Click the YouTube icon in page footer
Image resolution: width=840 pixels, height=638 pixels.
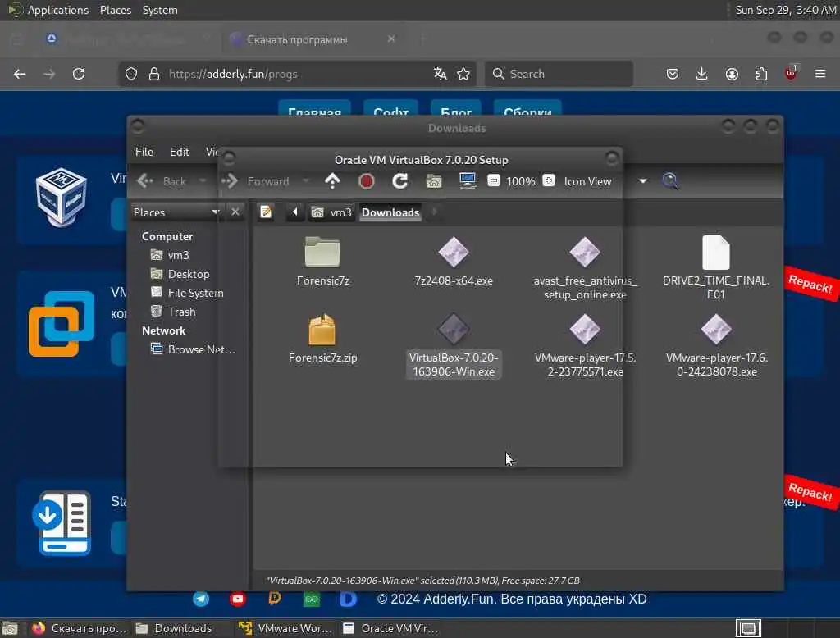click(238, 599)
